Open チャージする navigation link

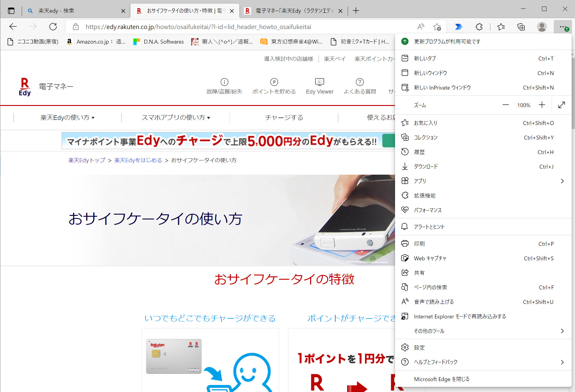tap(284, 117)
